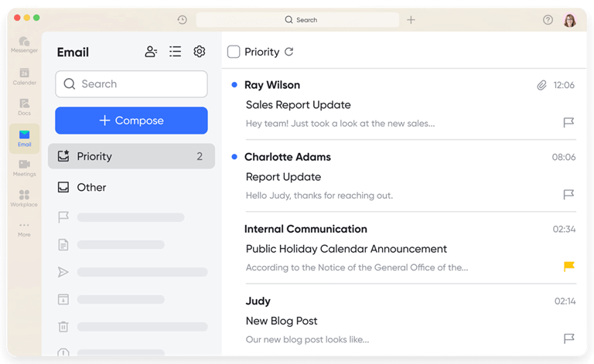Open the drafts document folder icon
Viewport: 594px width, 364px height.
click(63, 245)
